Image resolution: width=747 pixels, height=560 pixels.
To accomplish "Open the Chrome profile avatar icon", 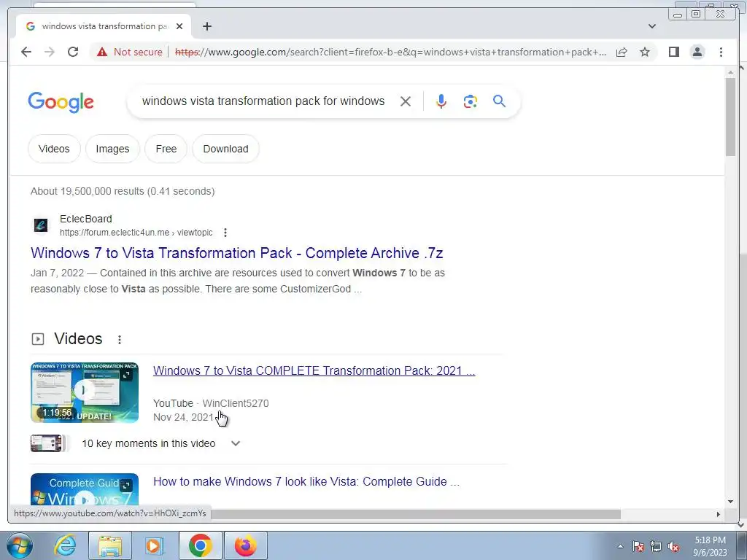I will click(x=697, y=52).
